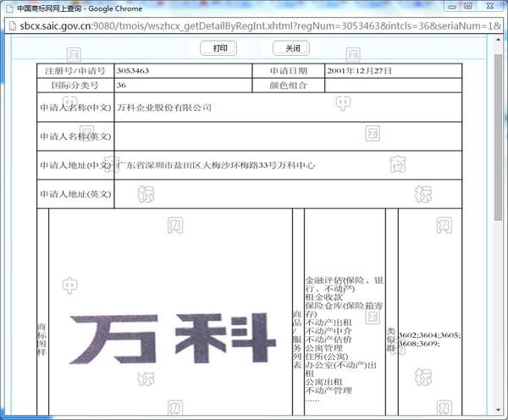The width and height of the screenshot is (508, 420).
Task: Click the registration number 3053463
Action: (133, 70)
